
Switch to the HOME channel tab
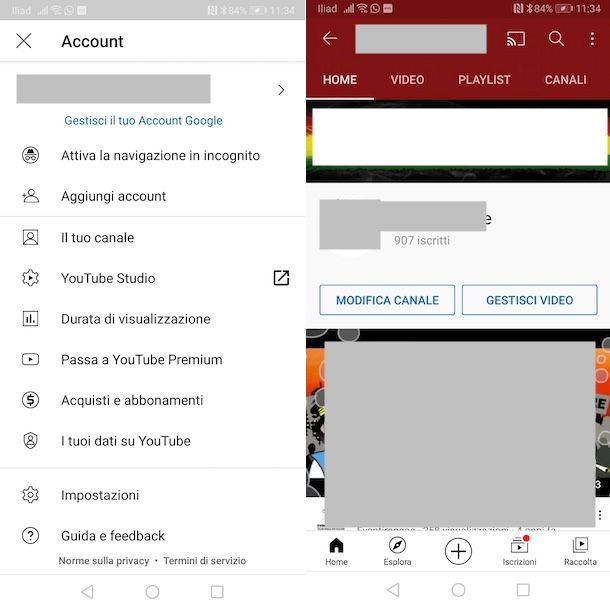[340, 80]
